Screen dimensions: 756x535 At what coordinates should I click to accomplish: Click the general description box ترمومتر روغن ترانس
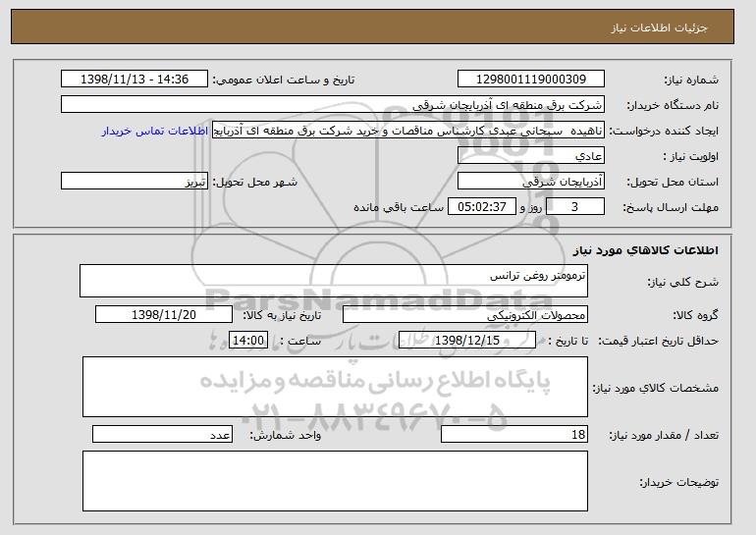pos(334,281)
